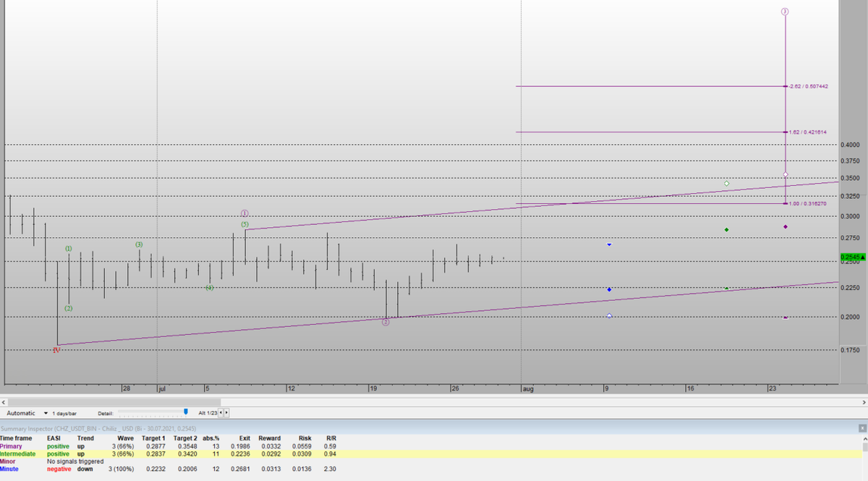Click the green (2) wave label
The width and height of the screenshot is (868, 481).
pos(69,309)
